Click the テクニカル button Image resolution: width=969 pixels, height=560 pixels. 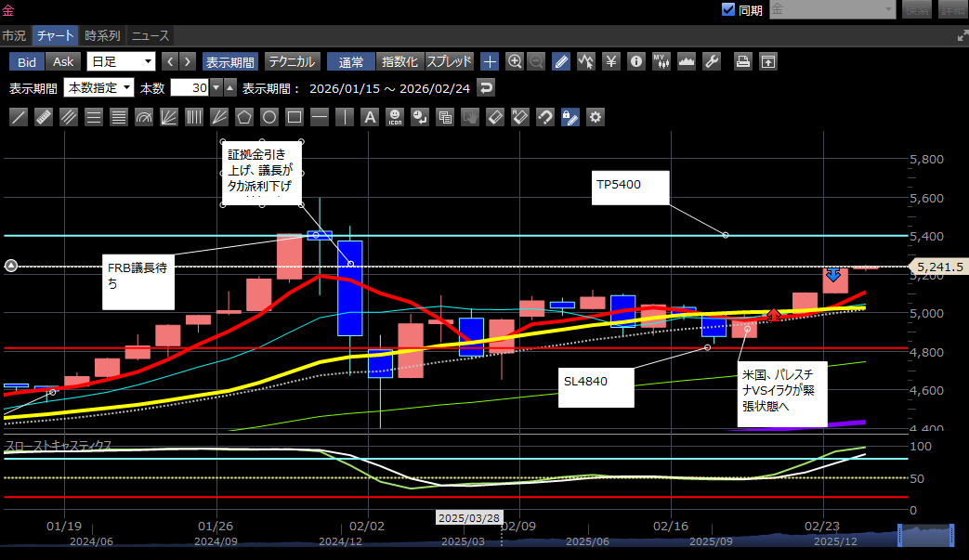click(293, 62)
